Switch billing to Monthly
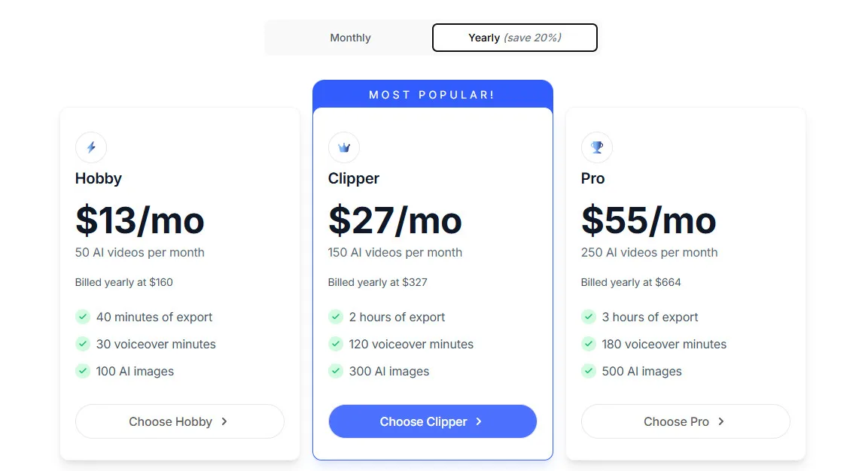 tap(349, 37)
